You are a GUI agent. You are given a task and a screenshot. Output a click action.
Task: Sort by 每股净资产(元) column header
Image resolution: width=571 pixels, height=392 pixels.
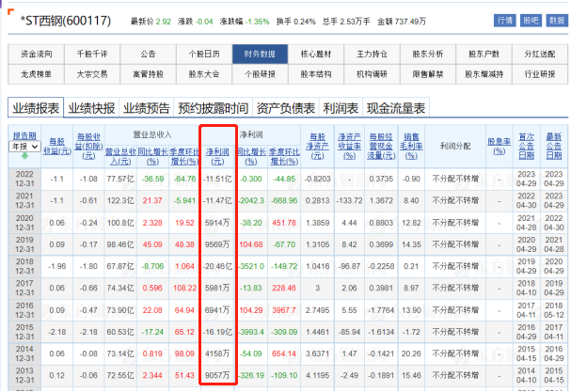tap(317, 147)
